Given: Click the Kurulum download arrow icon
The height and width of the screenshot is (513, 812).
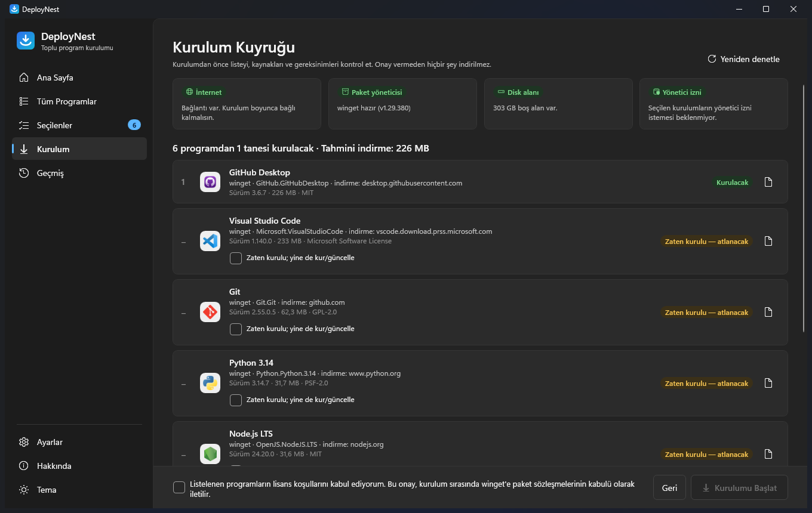Looking at the screenshot, I should click(x=24, y=149).
